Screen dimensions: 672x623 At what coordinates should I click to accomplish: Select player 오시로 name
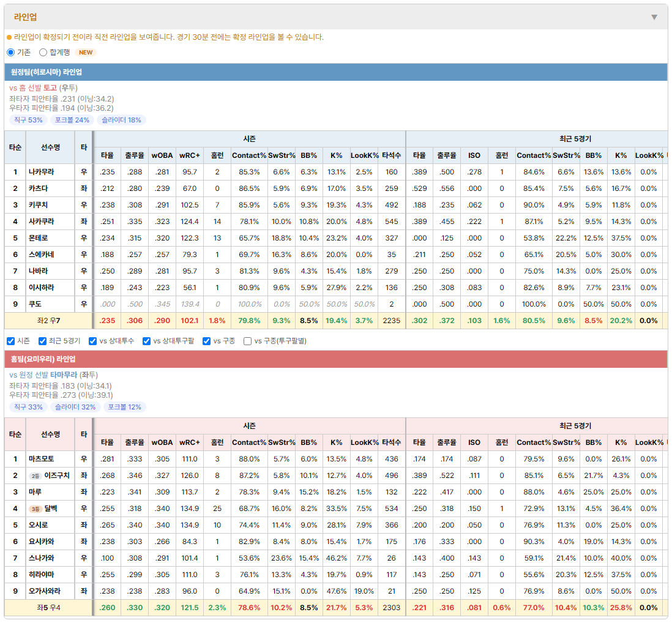click(38, 525)
